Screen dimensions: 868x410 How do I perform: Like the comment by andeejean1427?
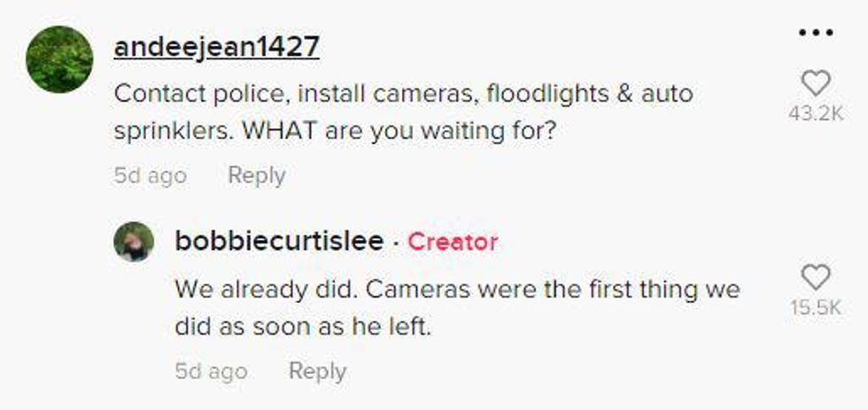coord(815,85)
